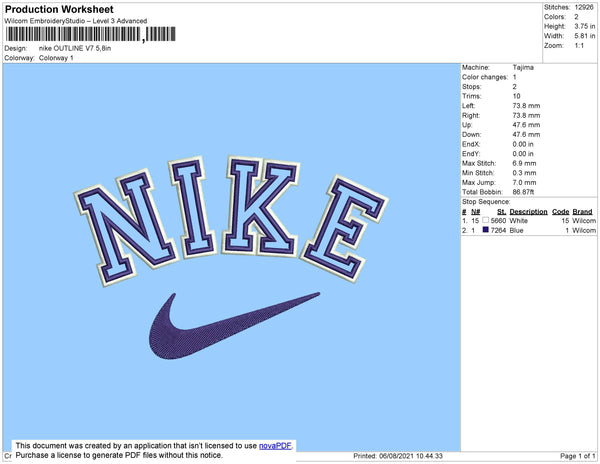This screenshot has width=600, height=464.
Task: Click the Blue thread color swatch
Action: pyautogui.click(x=486, y=230)
